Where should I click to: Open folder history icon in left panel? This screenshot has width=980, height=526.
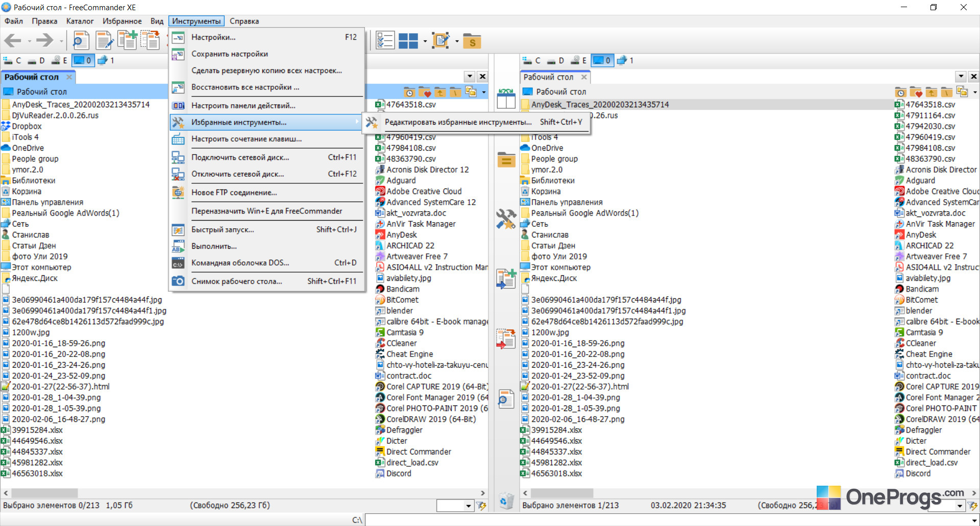[x=409, y=92]
